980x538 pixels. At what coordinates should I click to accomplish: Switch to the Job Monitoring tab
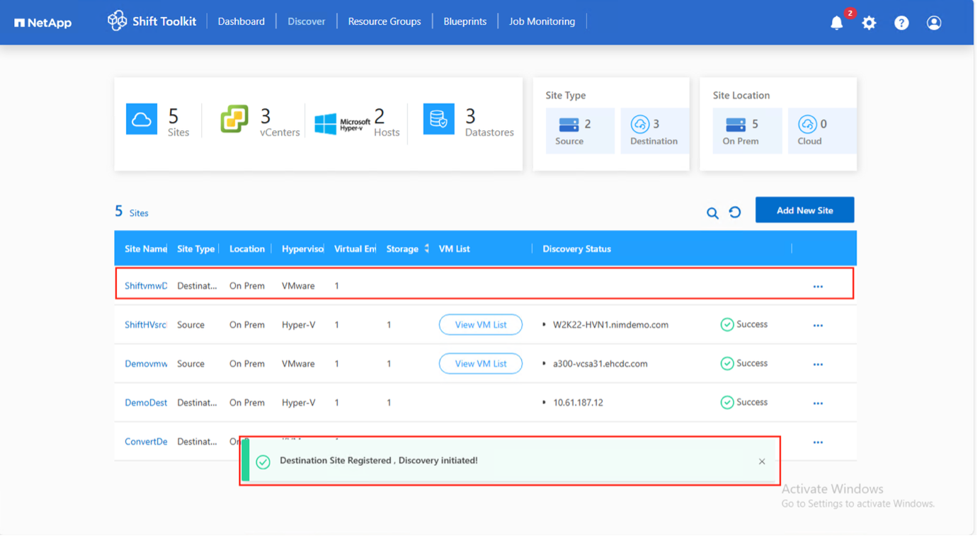542,22
